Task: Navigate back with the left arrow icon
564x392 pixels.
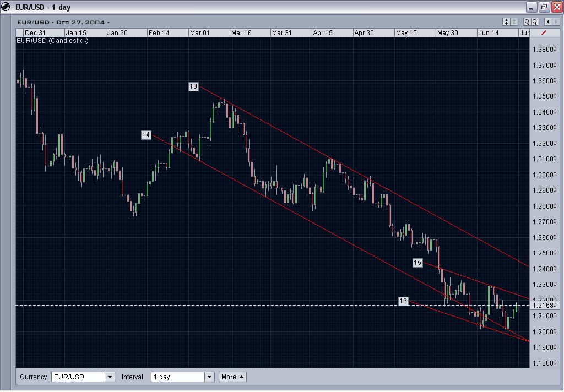Action: [549, 22]
